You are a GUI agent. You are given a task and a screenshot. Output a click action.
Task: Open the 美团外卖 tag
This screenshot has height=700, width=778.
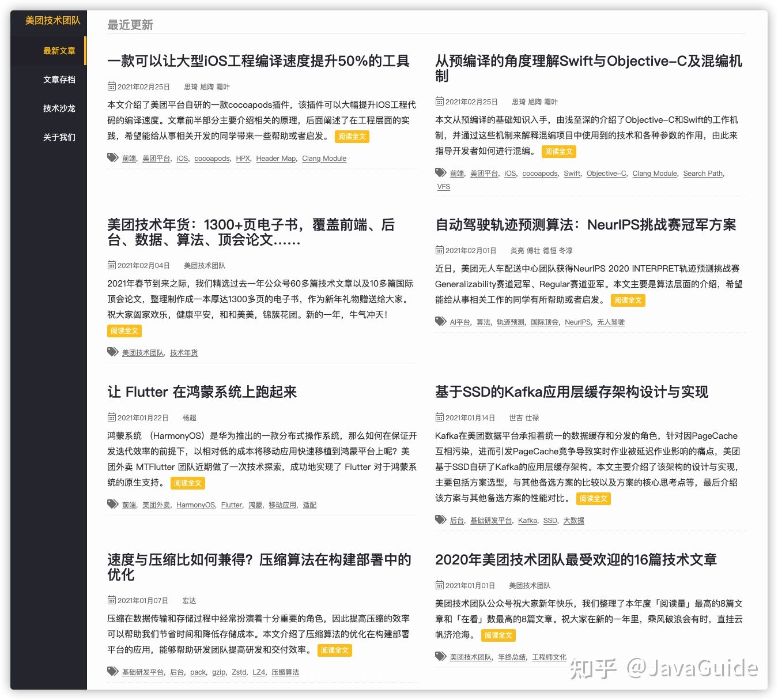pyautogui.click(x=156, y=505)
